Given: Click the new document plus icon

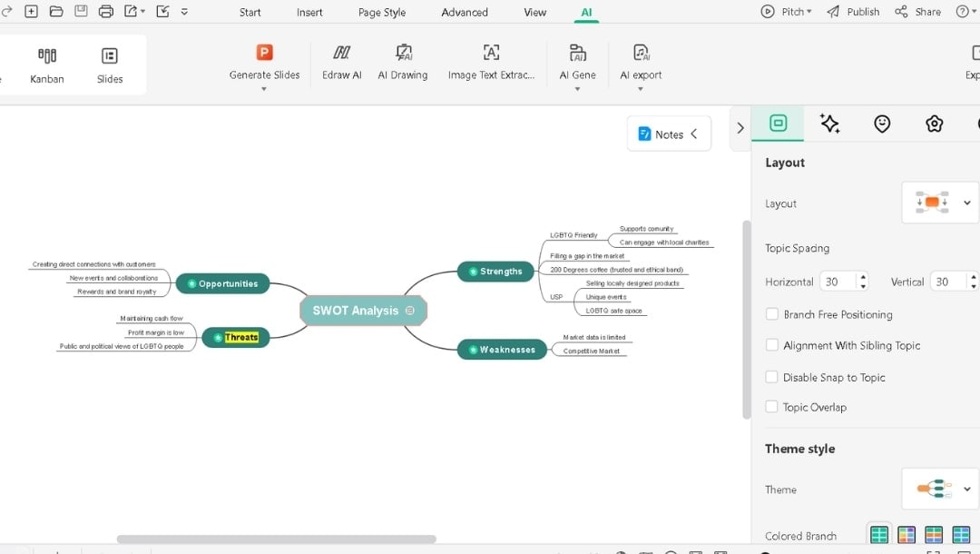Looking at the screenshot, I should point(31,11).
